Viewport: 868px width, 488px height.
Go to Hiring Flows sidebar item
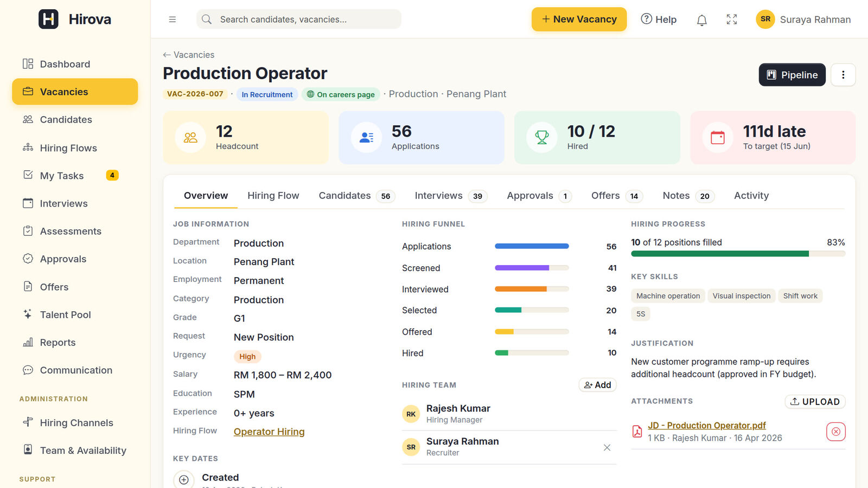[75, 147]
